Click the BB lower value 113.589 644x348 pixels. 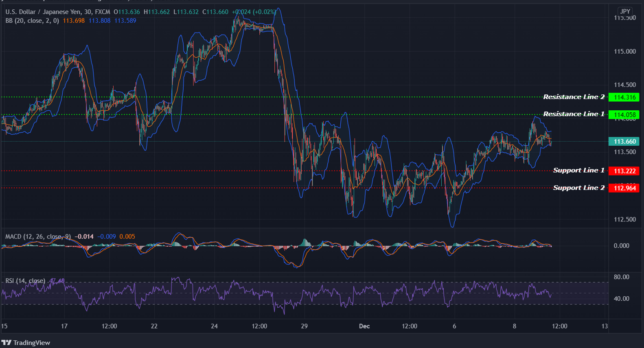125,20
